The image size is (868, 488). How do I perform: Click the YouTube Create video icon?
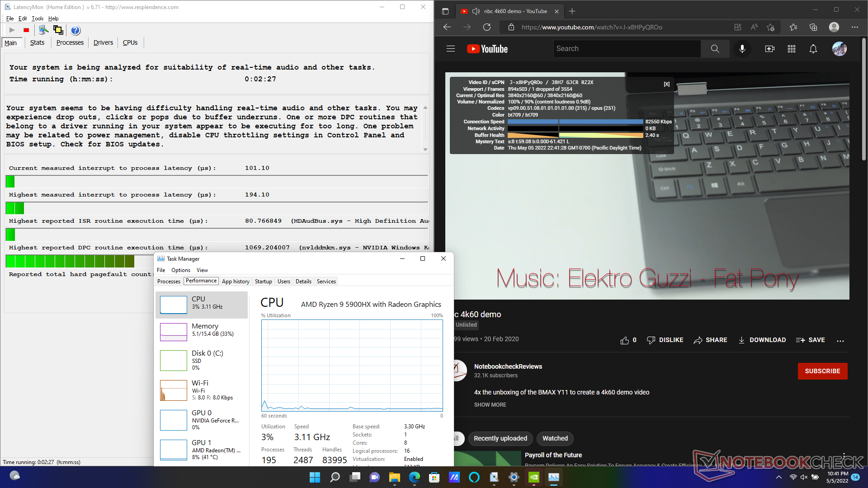click(769, 49)
